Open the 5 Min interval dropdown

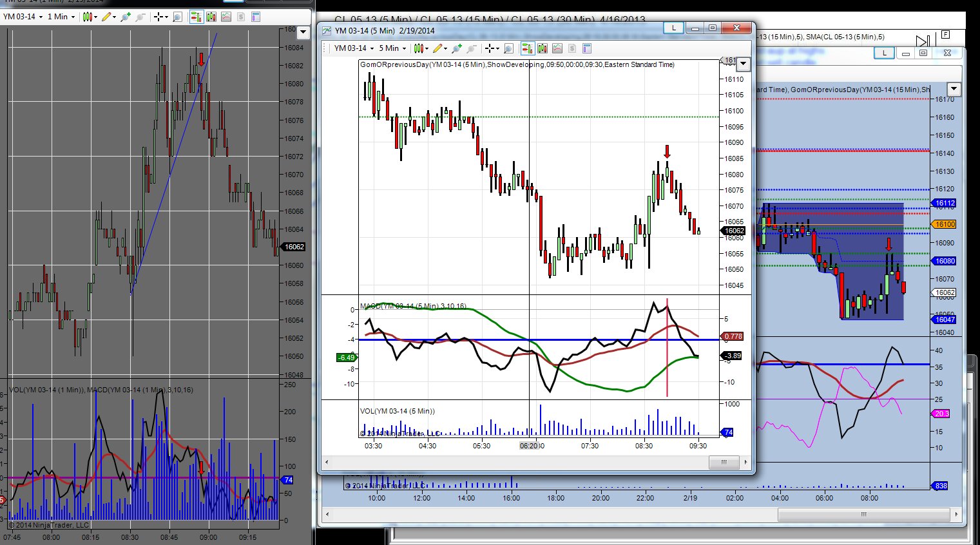(392, 48)
